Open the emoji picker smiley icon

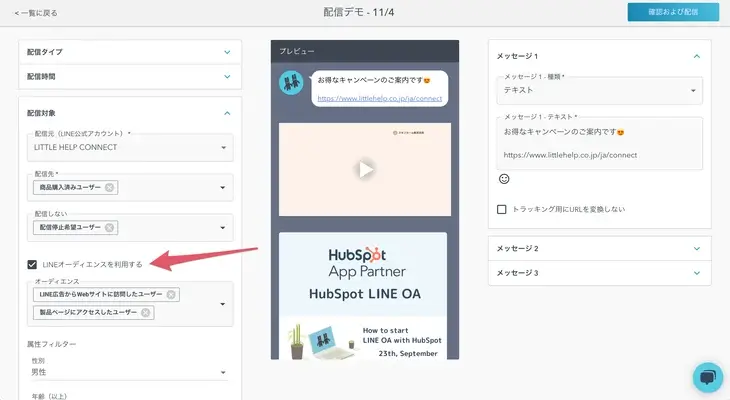click(505, 179)
